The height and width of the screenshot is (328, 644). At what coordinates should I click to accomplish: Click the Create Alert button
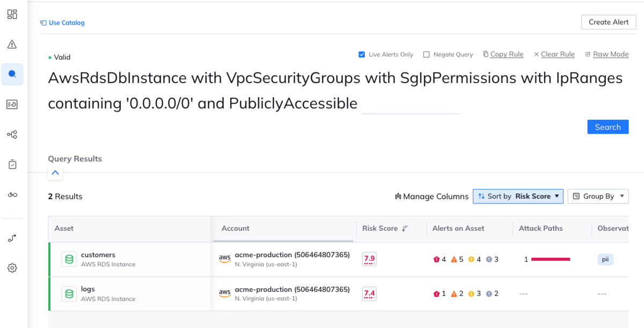point(609,22)
